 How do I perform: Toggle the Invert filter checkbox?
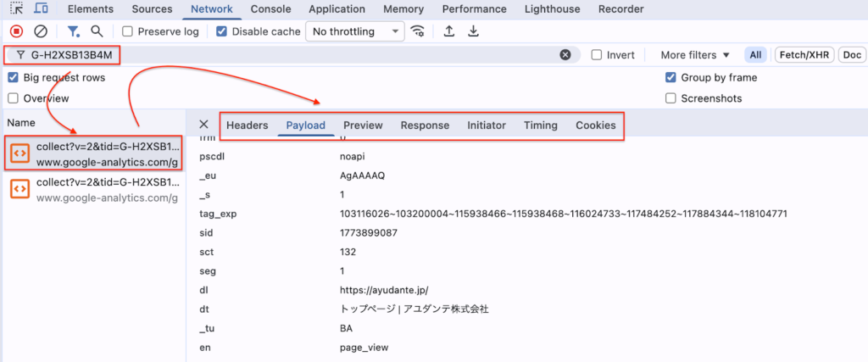[597, 55]
